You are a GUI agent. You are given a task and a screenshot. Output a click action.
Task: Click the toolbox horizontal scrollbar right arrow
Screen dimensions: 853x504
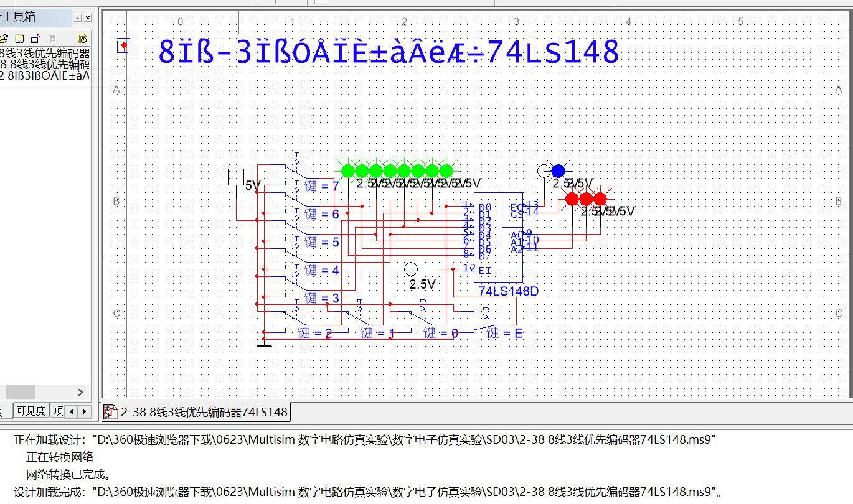(x=80, y=392)
